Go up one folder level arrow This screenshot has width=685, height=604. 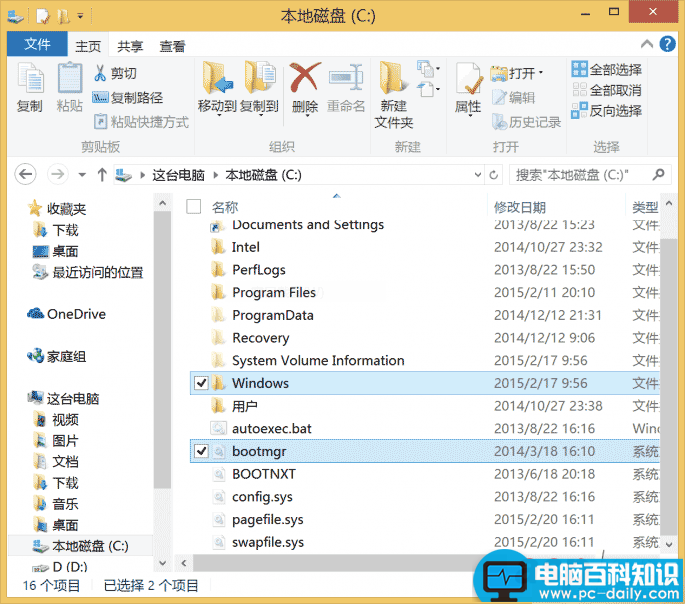pyautogui.click(x=102, y=175)
